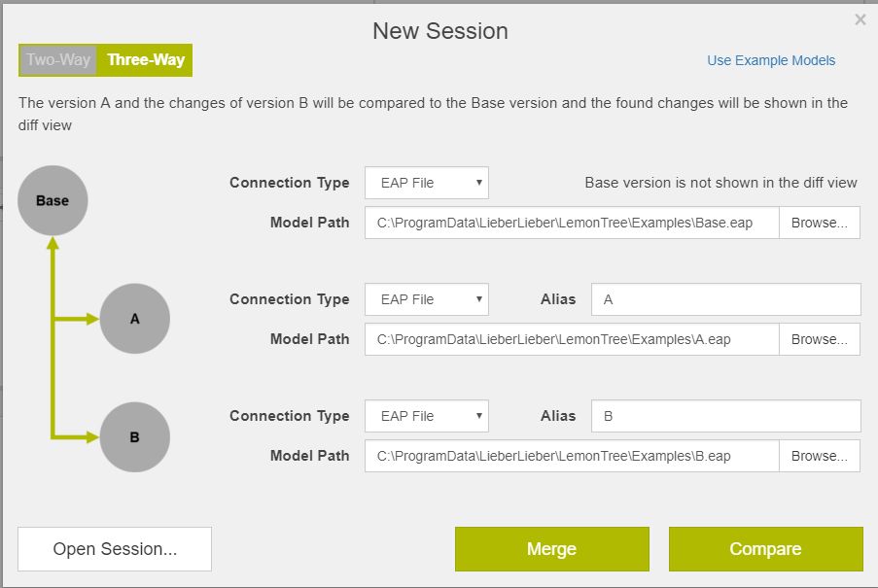Viewport: 878px width, 588px height.
Task: Select the A version circle
Action: pos(134,318)
